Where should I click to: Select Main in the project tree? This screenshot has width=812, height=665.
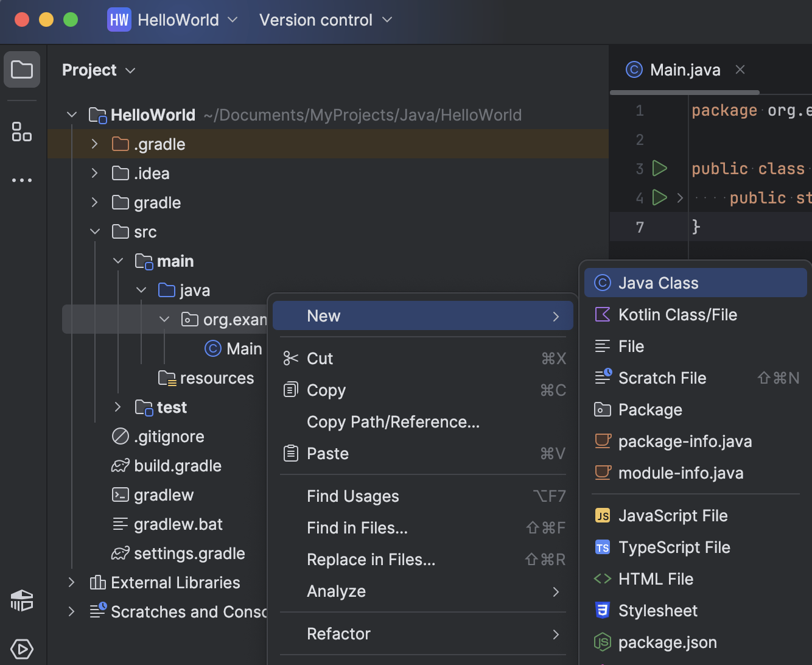(245, 348)
